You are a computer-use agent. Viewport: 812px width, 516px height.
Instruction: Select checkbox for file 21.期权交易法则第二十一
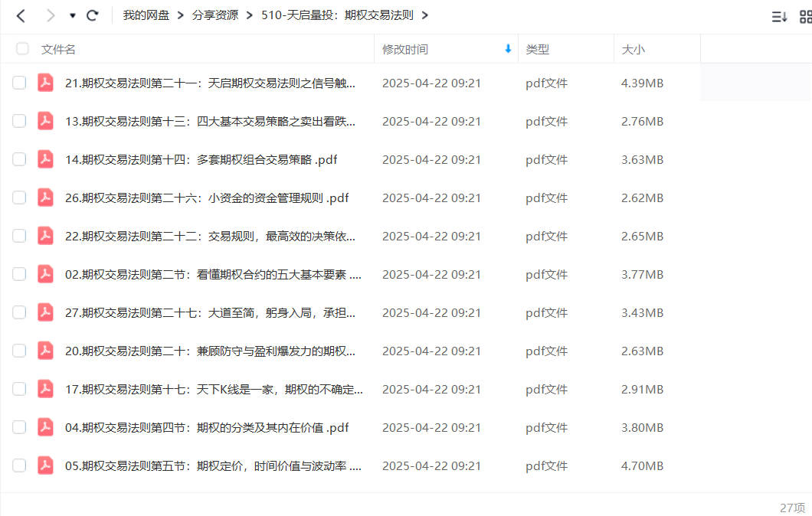(x=19, y=83)
